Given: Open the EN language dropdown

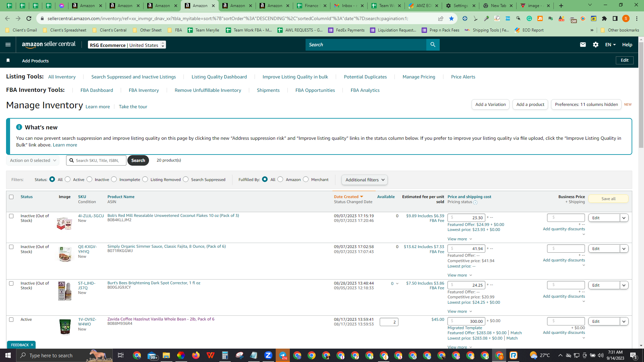Looking at the screenshot, I should tap(610, 45).
